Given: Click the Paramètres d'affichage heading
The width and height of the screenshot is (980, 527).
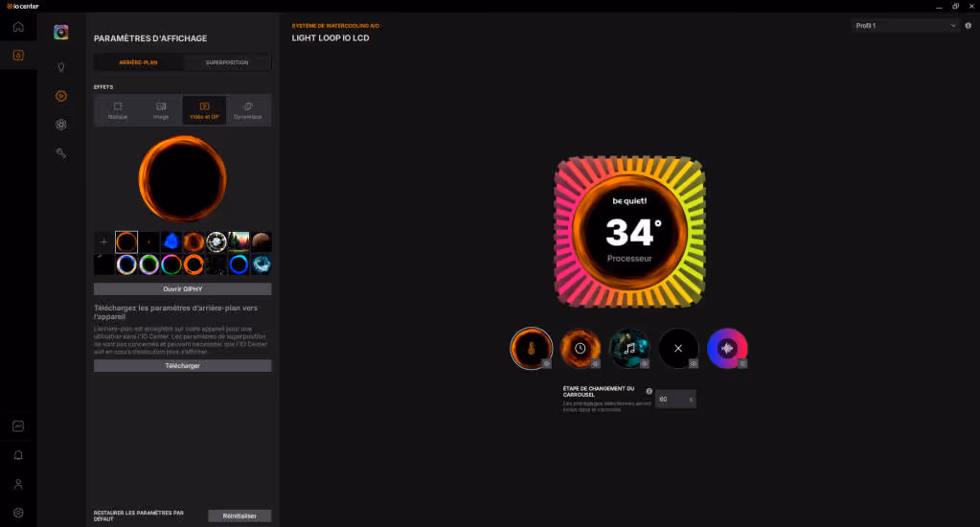Looking at the screenshot, I should [x=150, y=38].
